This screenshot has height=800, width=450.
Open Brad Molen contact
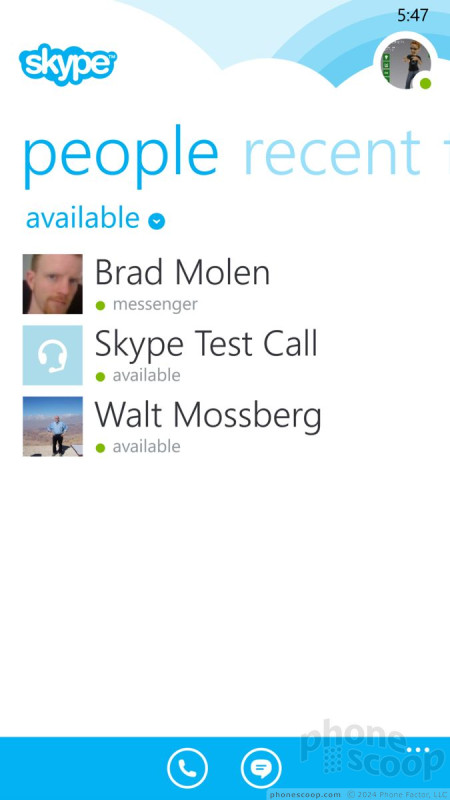click(x=183, y=272)
